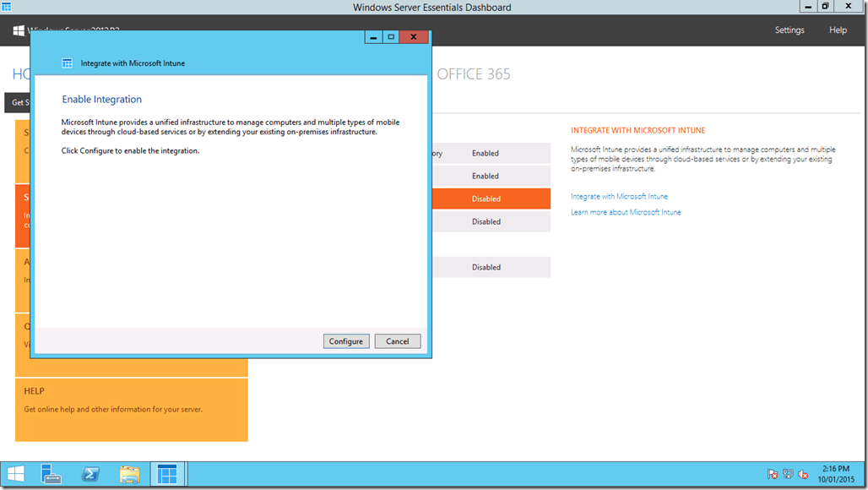Viewport: 868px width, 490px height.
Task: Select the Essentials Dashboard taskbar icon
Action: click(168, 474)
